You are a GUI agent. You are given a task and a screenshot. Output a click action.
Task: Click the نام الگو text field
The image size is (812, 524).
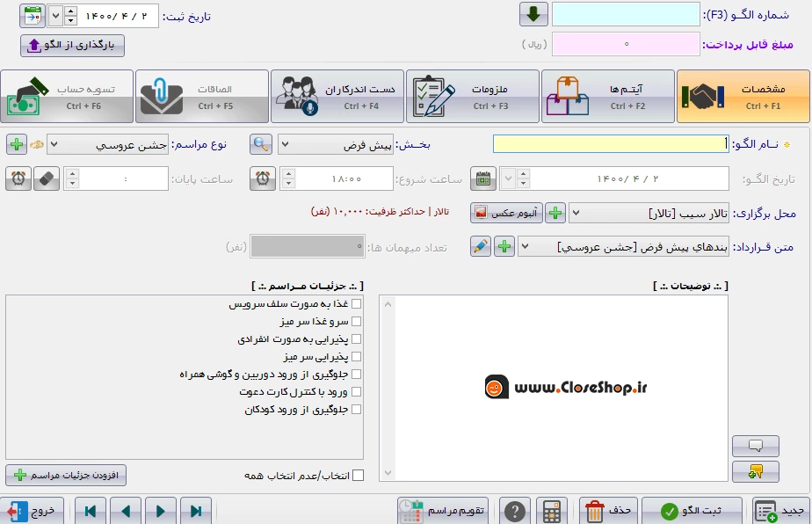pyautogui.click(x=611, y=144)
